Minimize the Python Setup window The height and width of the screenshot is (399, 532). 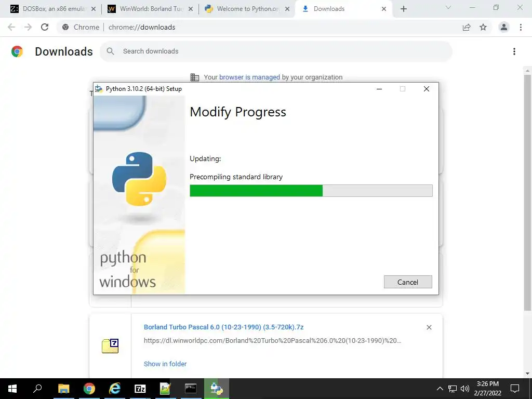(379, 89)
